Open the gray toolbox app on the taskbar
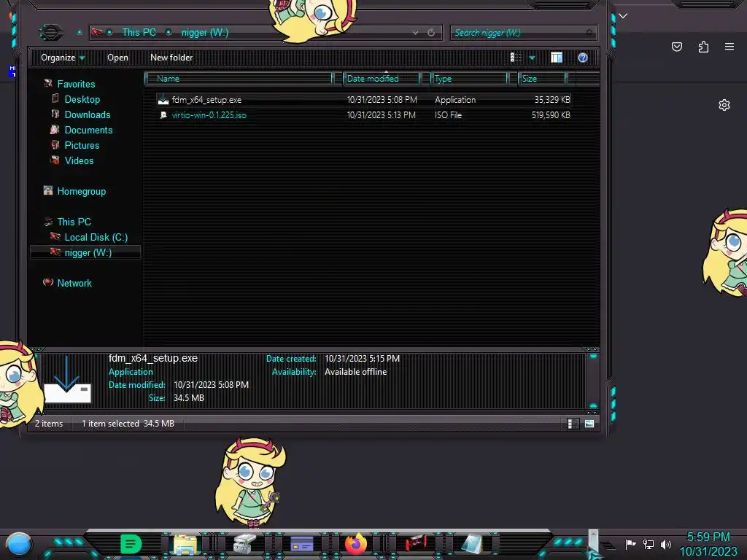Screen dimensions: 747x560 point(244,544)
